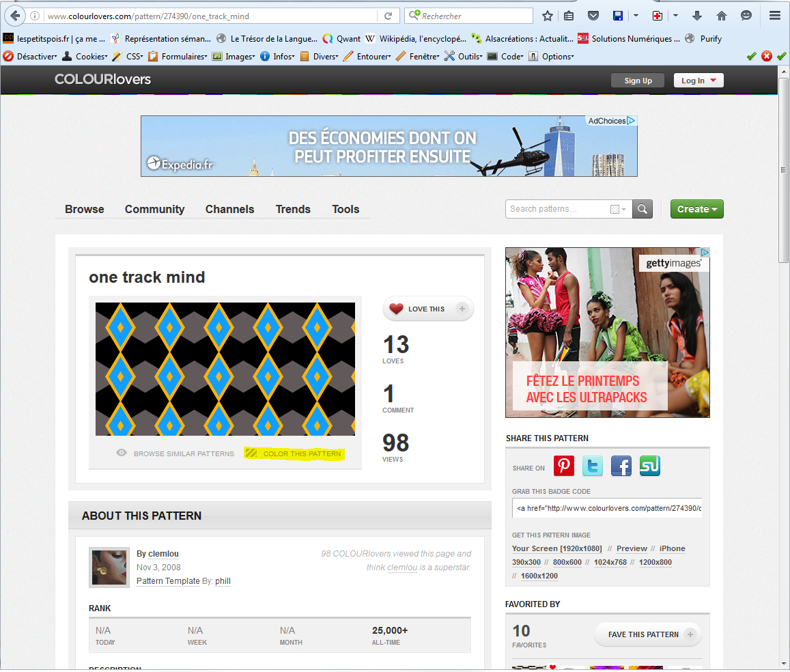The width and height of the screenshot is (790, 672).
Task: Expand the Log In dropdown
Action: pos(698,81)
